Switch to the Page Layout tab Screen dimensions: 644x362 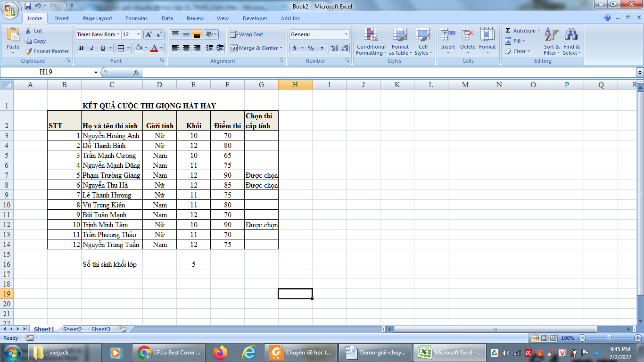pyautogui.click(x=98, y=18)
